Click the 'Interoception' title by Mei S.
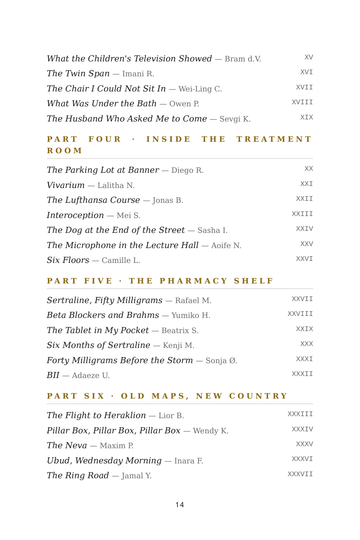 [x=75, y=215]
